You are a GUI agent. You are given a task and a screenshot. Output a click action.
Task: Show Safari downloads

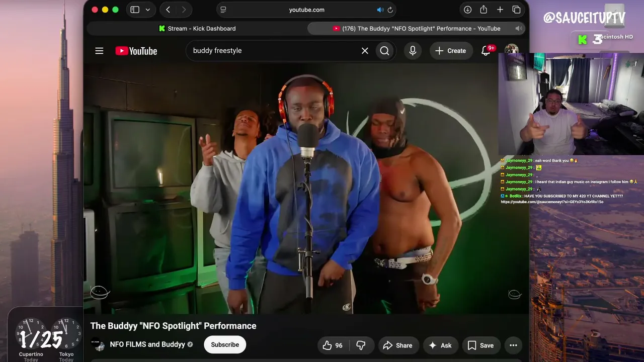point(467,10)
